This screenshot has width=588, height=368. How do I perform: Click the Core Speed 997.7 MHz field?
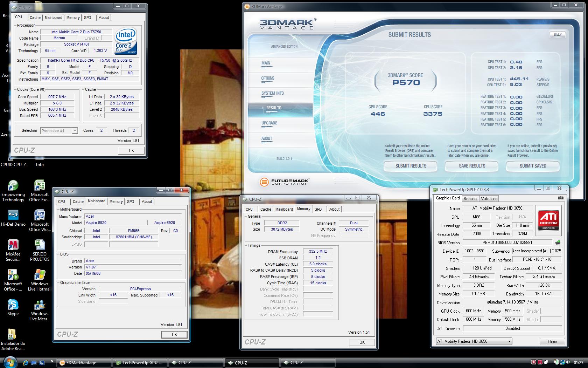[x=57, y=97]
